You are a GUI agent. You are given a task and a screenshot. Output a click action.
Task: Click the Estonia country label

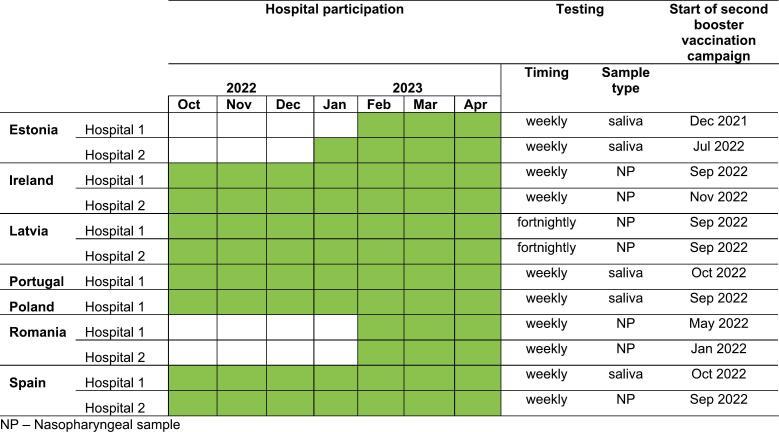(x=33, y=129)
